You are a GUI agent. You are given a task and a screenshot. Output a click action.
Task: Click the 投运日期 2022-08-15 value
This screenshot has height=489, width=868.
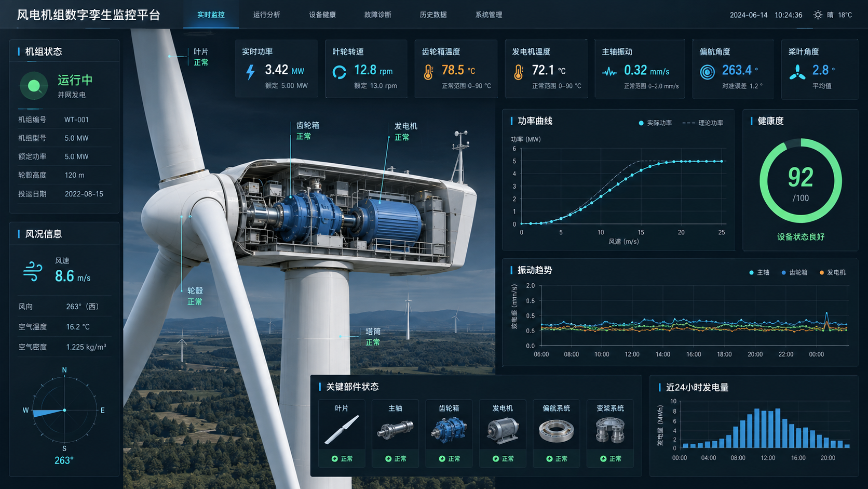click(x=84, y=194)
